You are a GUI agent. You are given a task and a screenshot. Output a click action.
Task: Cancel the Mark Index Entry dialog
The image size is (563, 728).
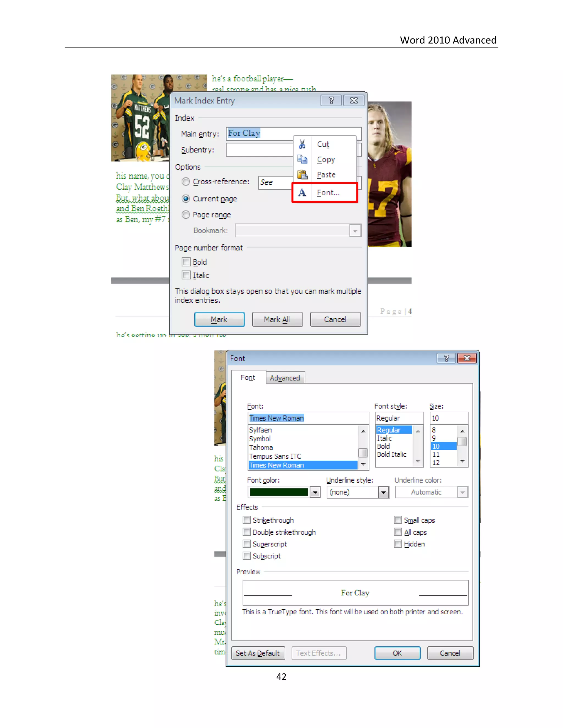(335, 319)
